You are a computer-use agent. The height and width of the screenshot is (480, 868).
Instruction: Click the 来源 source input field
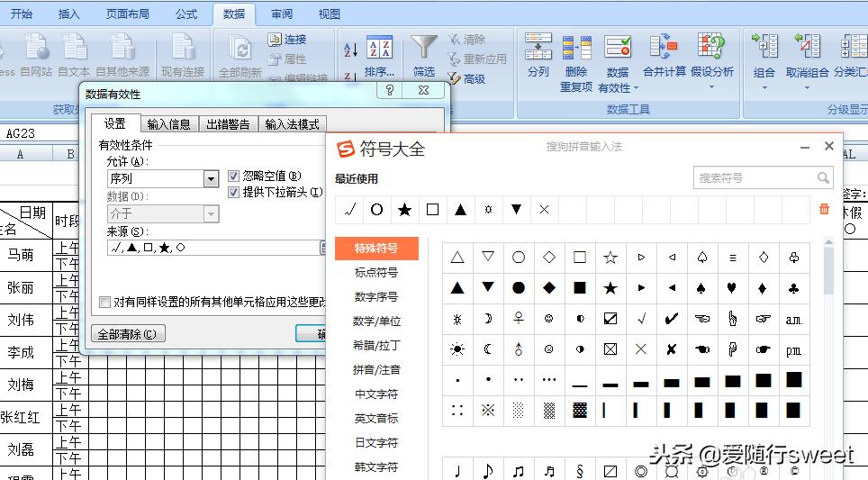click(x=213, y=248)
